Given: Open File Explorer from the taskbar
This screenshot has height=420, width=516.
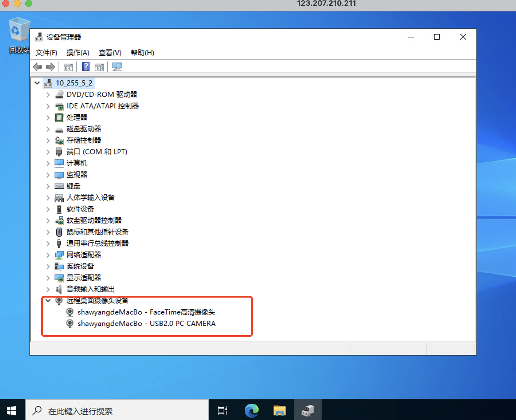Looking at the screenshot, I should point(279,411).
